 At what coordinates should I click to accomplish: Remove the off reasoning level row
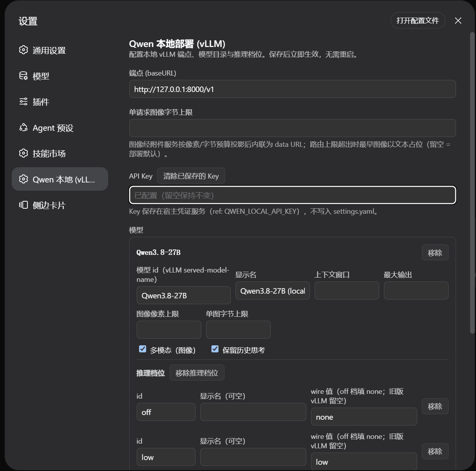pyautogui.click(x=435, y=406)
